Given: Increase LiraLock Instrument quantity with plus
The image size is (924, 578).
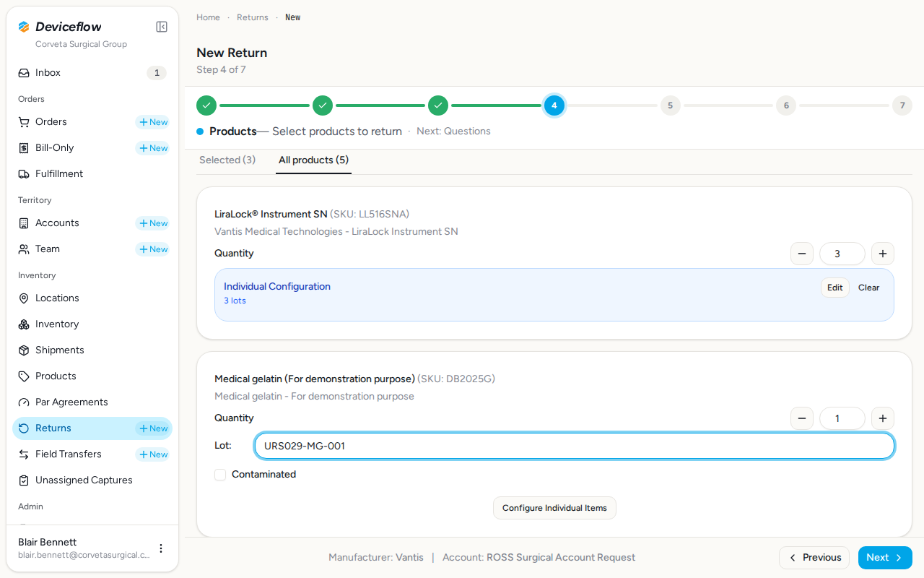Looking at the screenshot, I should pos(883,254).
